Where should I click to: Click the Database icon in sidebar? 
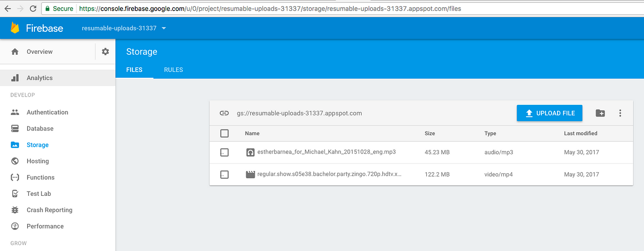(15, 128)
